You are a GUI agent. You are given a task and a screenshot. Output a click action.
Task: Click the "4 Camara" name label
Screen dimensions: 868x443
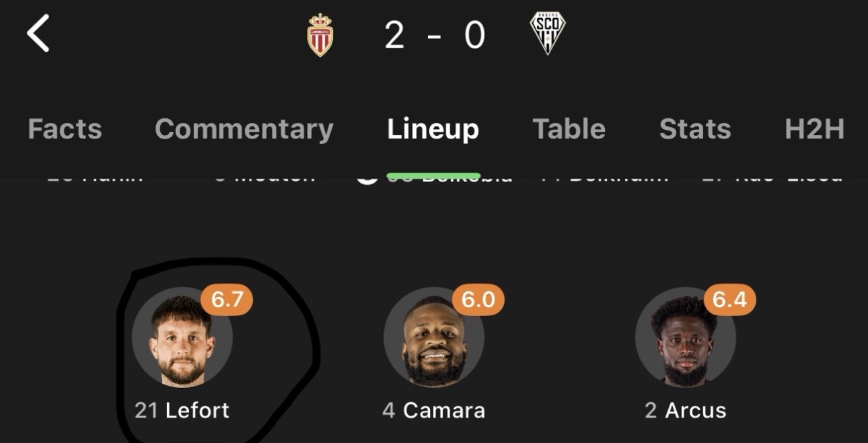click(x=433, y=410)
